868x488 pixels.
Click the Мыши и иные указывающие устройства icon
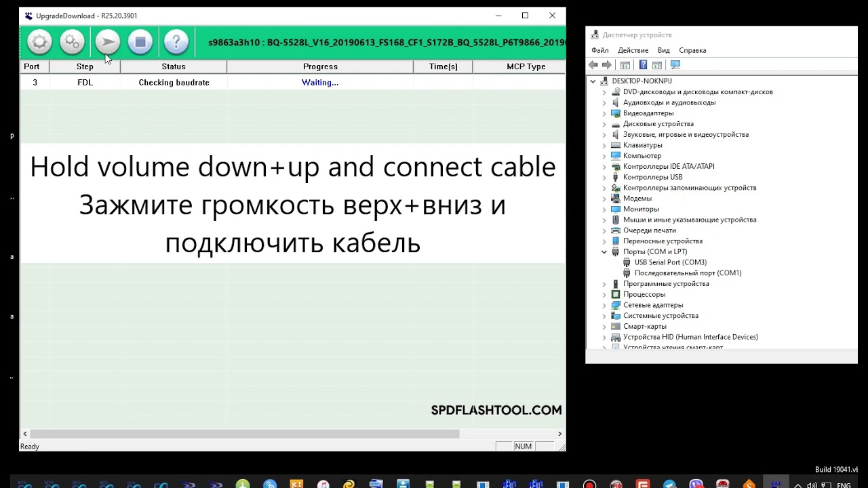click(616, 220)
